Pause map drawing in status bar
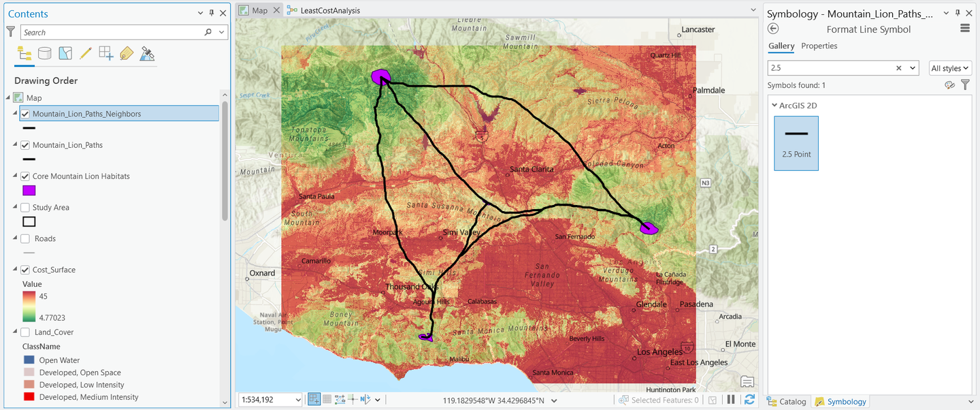 click(x=730, y=400)
